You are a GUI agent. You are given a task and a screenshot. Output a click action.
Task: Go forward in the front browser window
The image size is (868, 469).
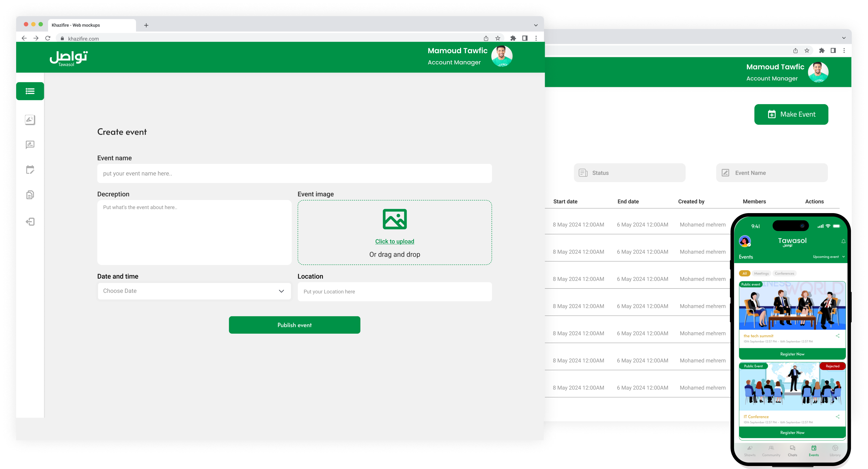coord(36,38)
